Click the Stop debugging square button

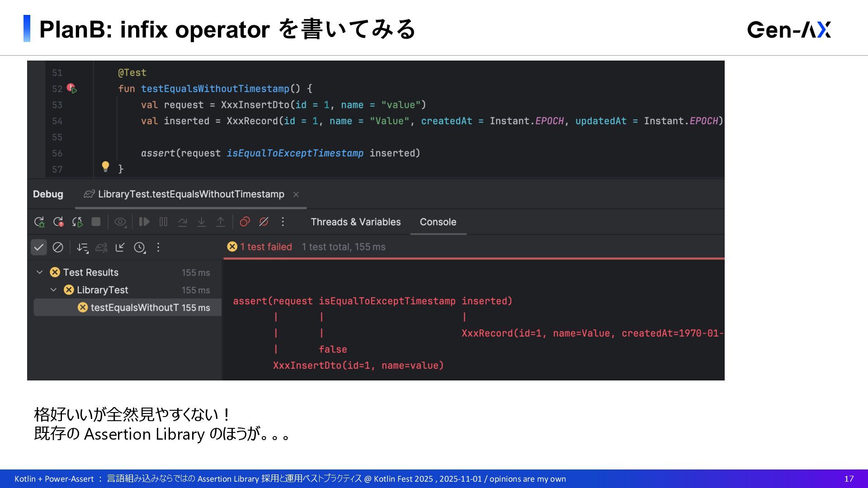tap(96, 222)
